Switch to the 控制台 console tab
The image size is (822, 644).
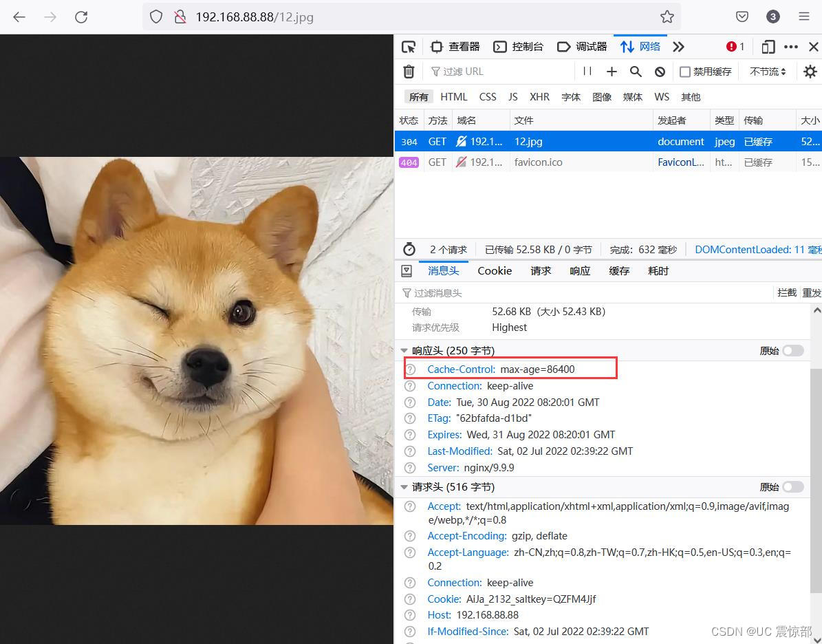(x=519, y=47)
